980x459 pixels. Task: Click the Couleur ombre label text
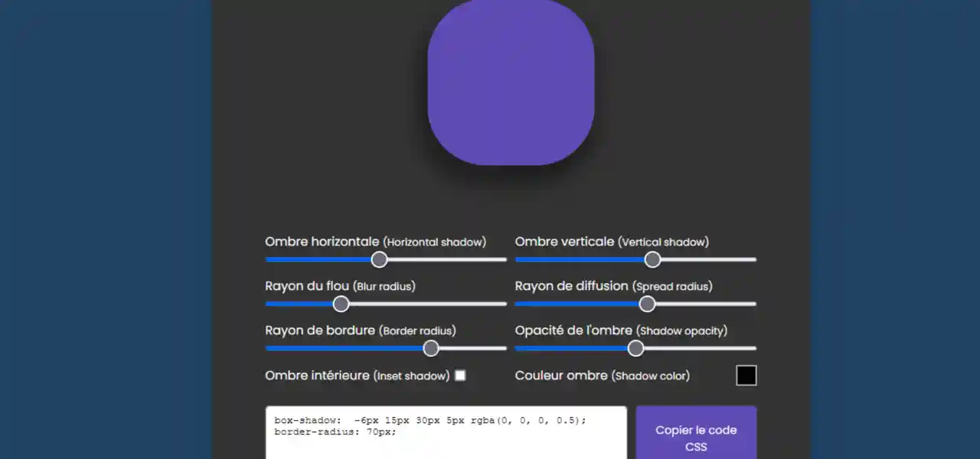[602, 376]
